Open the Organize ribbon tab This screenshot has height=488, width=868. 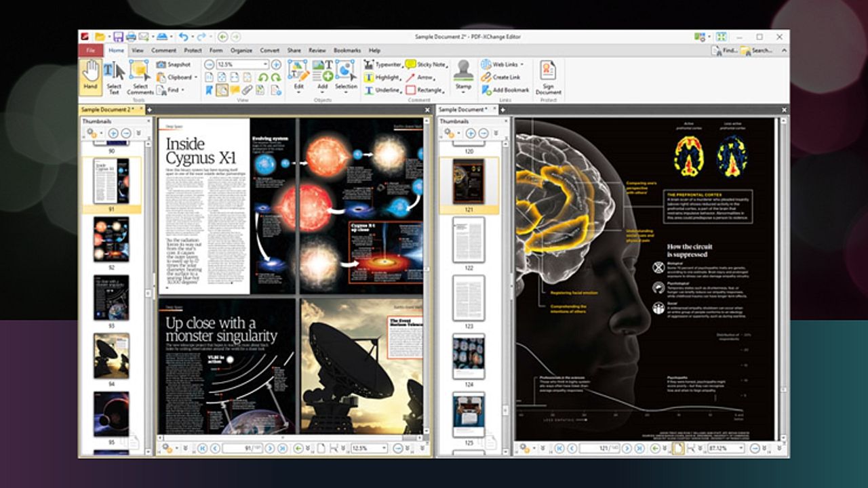pos(241,50)
